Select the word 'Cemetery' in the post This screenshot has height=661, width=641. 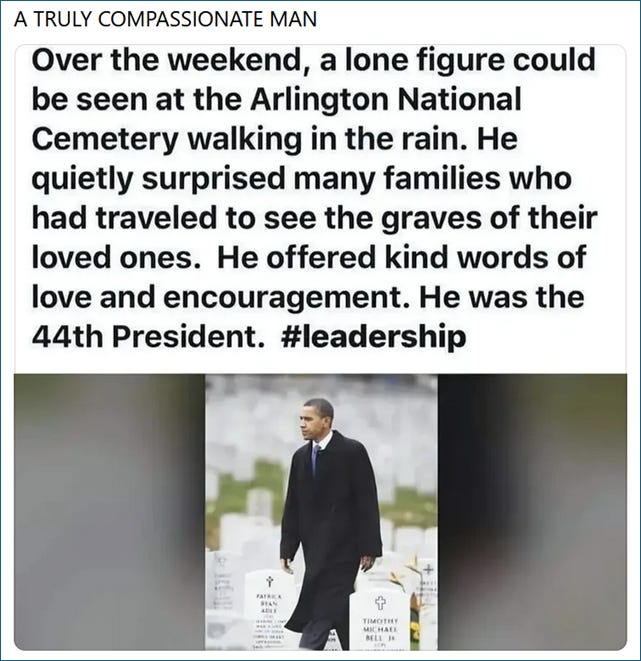point(105,139)
